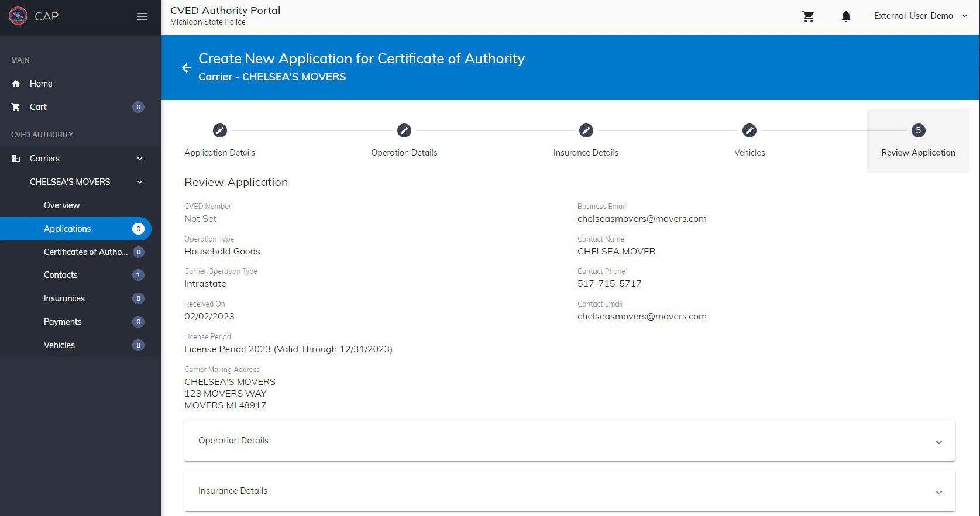The width and height of the screenshot is (980, 516).
Task: Click the contact name CHELSEA MOVER
Action: pyautogui.click(x=616, y=252)
